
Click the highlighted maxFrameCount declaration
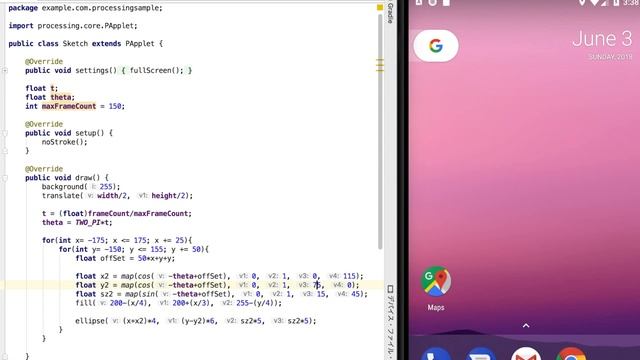click(x=69, y=106)
